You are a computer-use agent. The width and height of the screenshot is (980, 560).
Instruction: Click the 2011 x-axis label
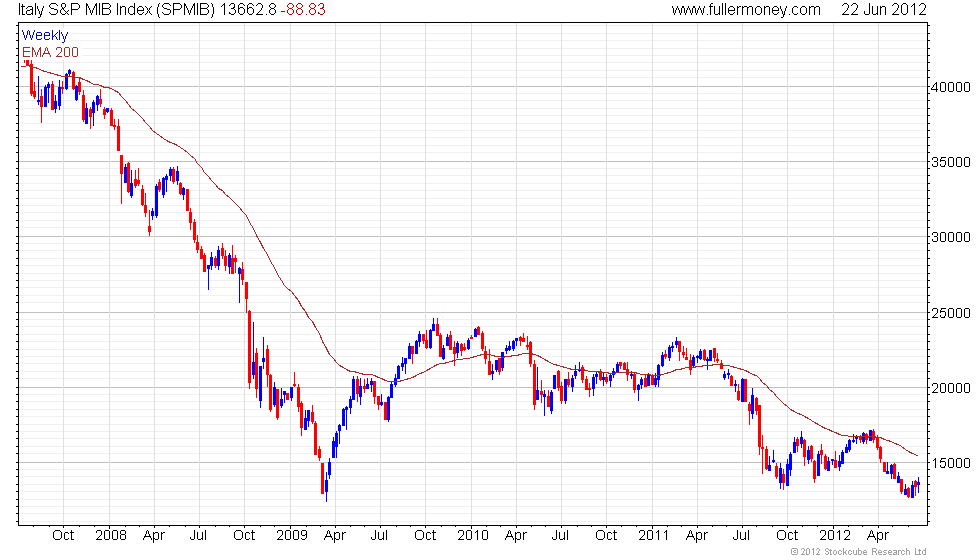coord(654,536)
